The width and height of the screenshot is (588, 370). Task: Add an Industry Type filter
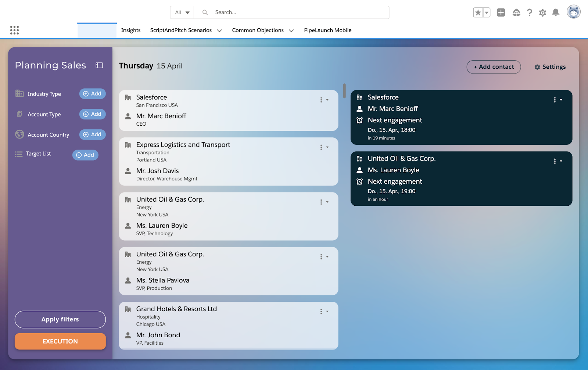coord(92,94)
